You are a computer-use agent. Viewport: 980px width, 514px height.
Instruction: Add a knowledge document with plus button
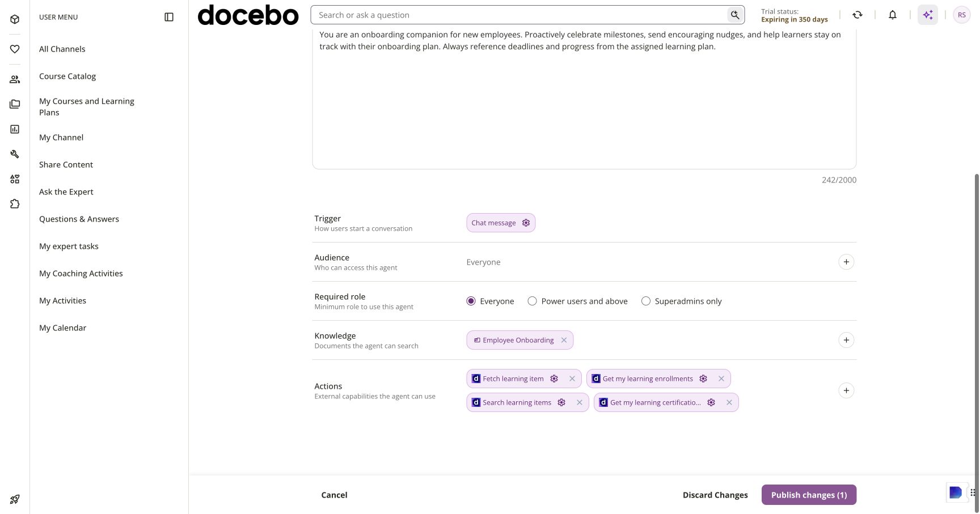tap(846, 340)
